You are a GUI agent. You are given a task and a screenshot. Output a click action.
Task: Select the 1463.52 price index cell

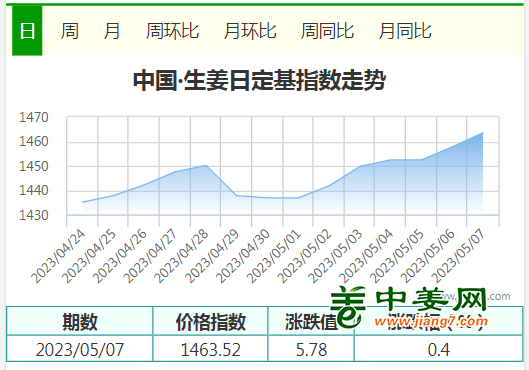[x=210, y=349]
